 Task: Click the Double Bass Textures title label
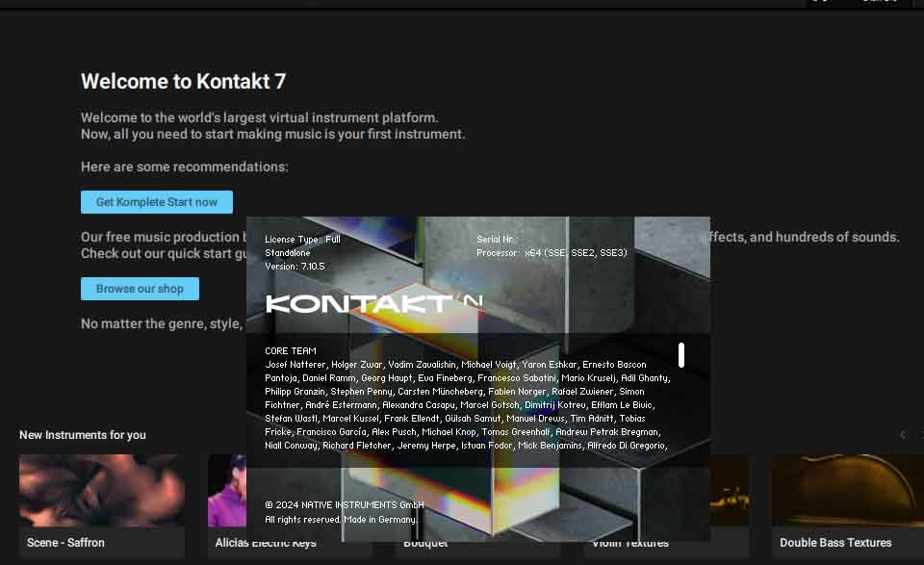(835, 543)
